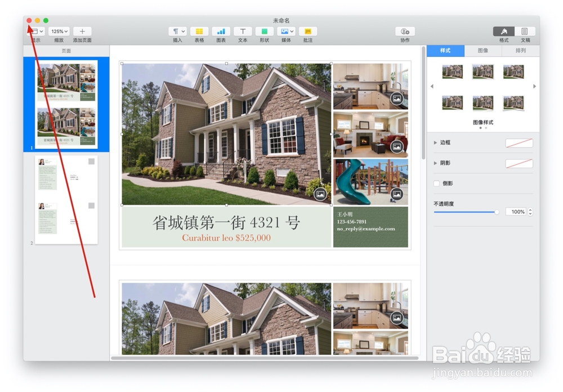Select the first image style thumbnail
563x392 pixels.
453,72
